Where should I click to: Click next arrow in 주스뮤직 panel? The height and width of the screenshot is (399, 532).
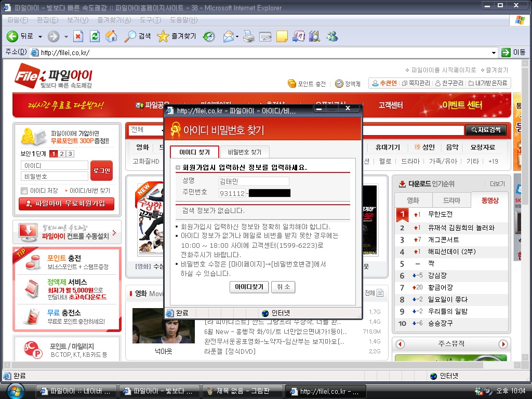pyautogui.click(x=503, y=344)
